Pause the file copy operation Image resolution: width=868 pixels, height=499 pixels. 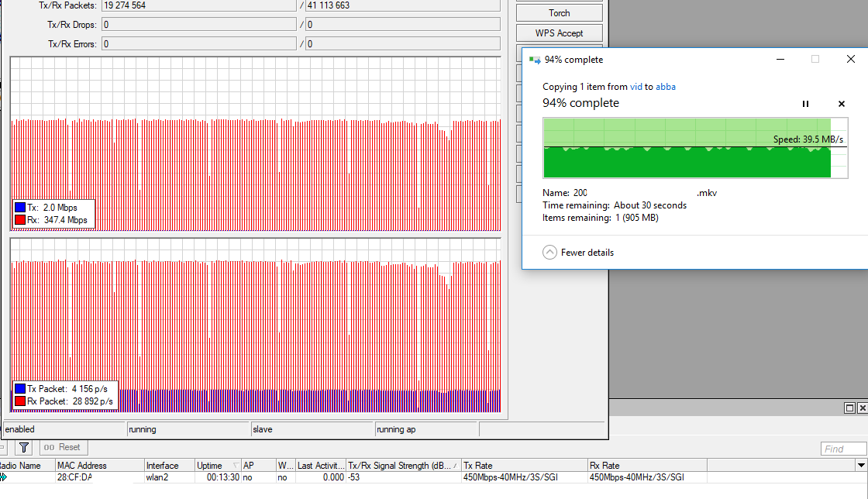pyautogui.click(x=805, y=104)
